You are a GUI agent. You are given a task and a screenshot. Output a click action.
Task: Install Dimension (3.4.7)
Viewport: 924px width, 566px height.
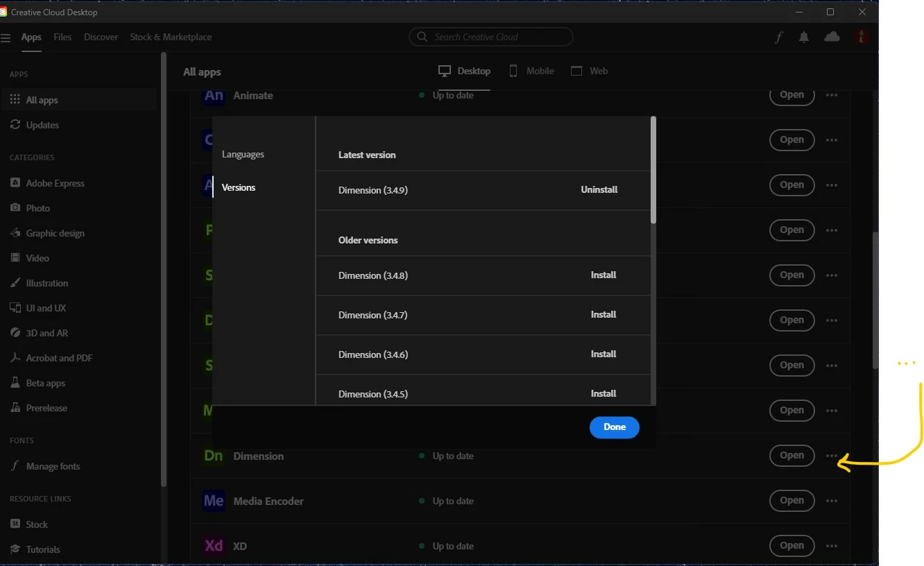(604, 314)
